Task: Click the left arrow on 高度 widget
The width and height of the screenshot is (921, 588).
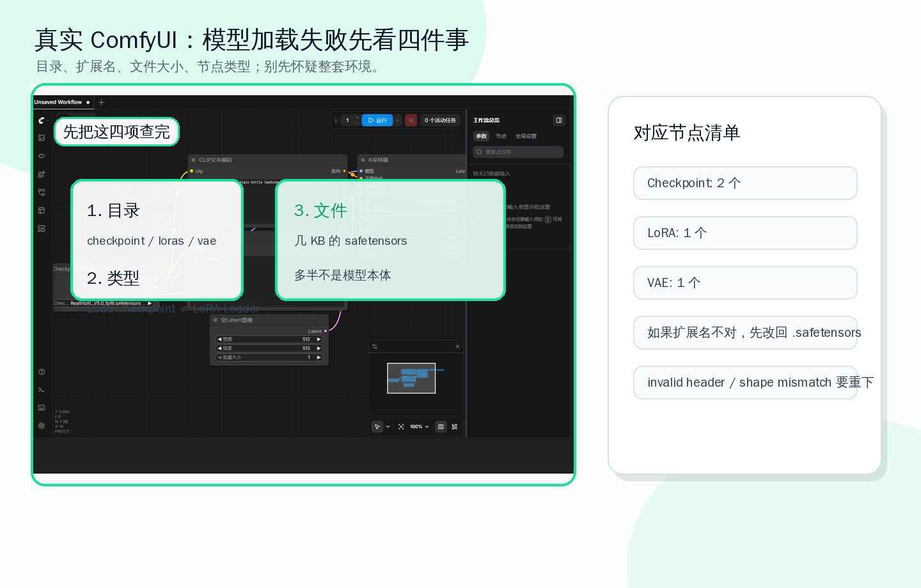Action: [x=219, y=348]
